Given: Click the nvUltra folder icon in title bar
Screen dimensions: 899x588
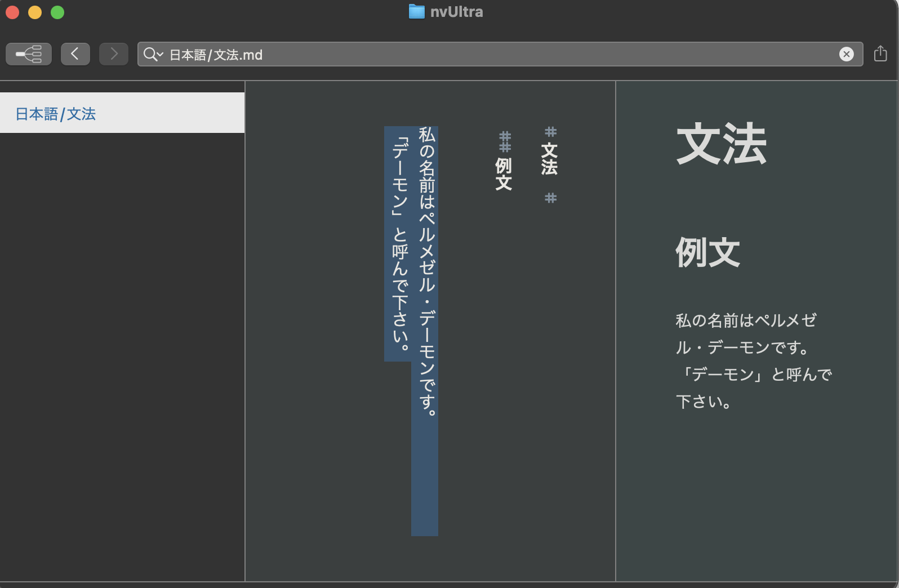Looking at the screenshot, I should 416,12.
